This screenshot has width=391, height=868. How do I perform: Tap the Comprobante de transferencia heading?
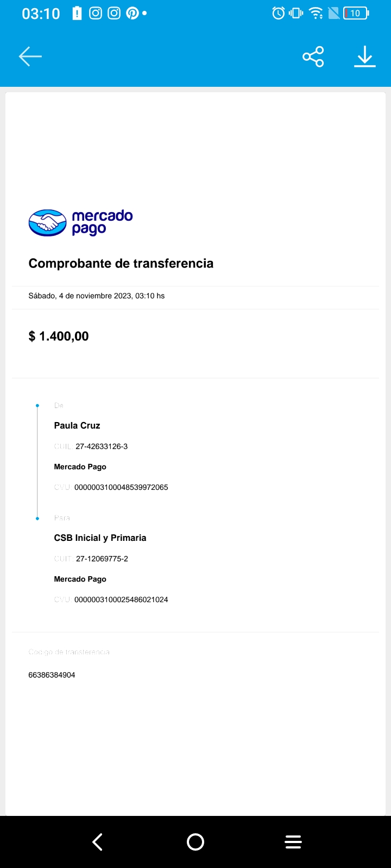pyautogui.click(x=121, y=264)
